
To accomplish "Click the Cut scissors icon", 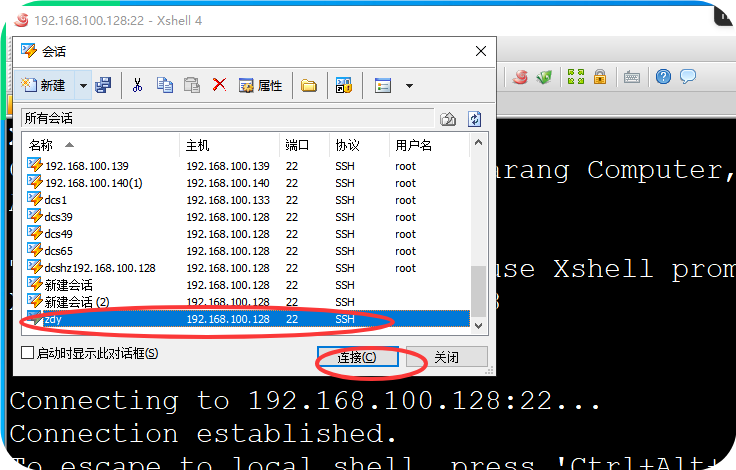I will [138, 85].
